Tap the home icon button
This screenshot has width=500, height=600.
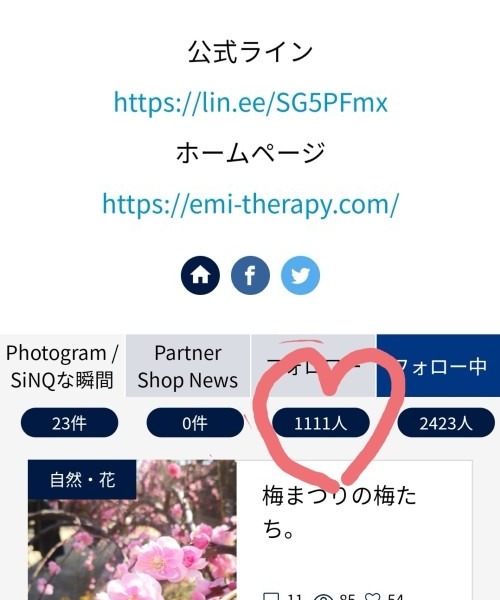[x=200, y=275]
